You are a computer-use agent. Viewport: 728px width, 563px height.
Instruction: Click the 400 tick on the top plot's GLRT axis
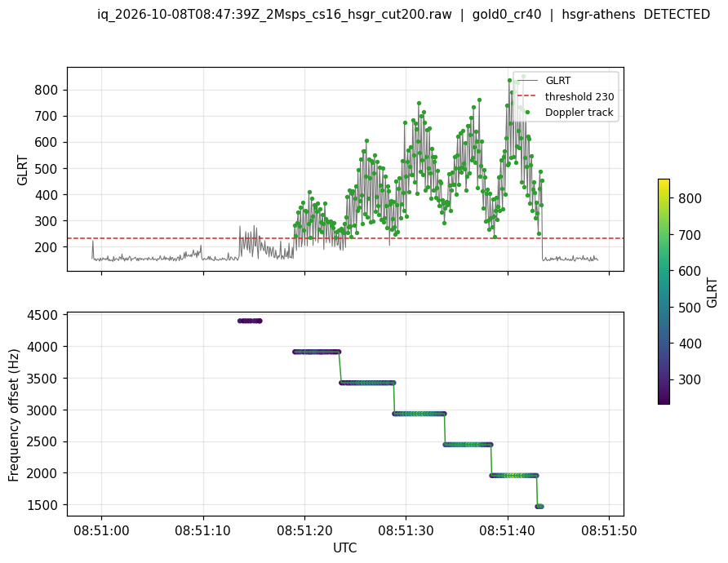point(46,195)
